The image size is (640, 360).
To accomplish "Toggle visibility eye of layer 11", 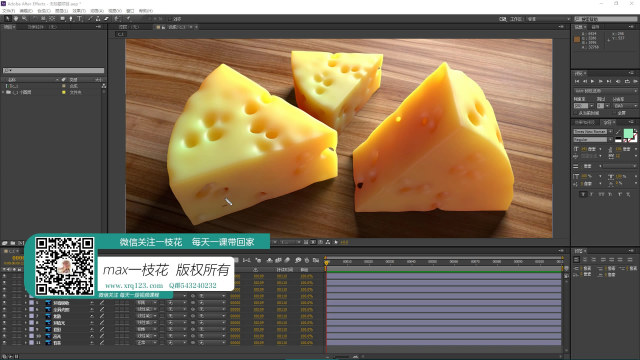I will 4,343.
